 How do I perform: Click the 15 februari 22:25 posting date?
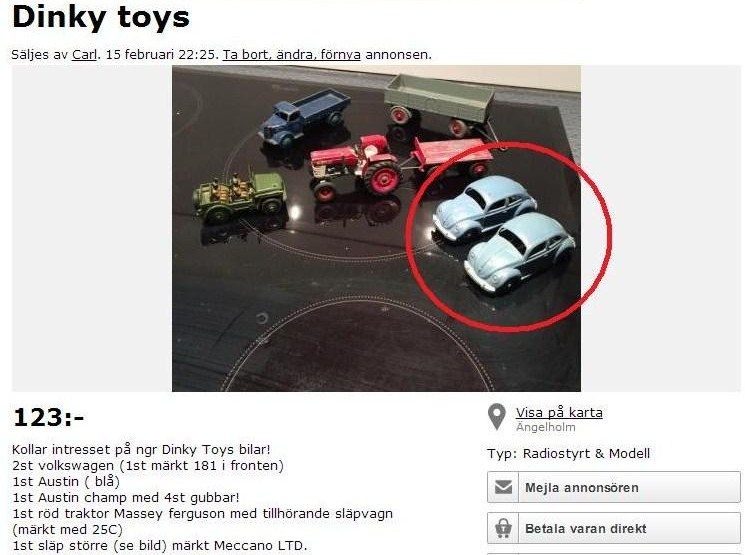[x=161, y=55]
